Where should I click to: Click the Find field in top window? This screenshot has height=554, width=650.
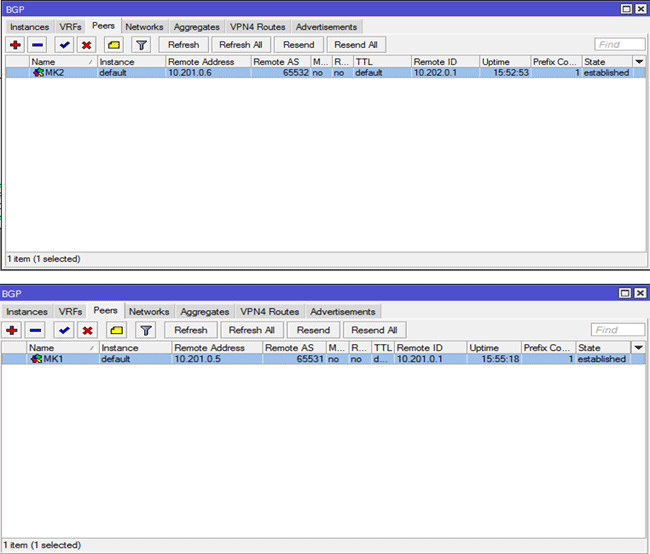click(x=619, y=45)
